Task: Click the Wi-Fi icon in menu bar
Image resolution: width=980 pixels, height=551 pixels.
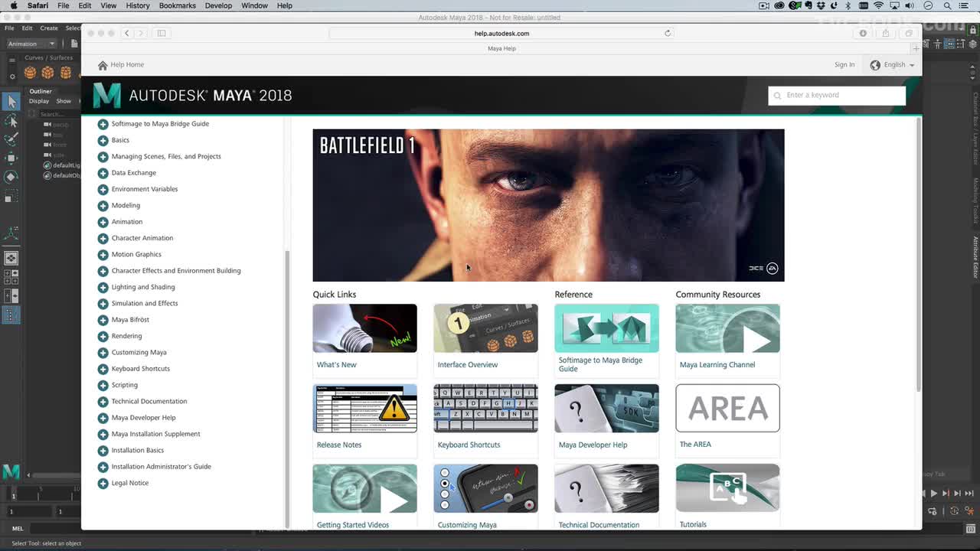Action: (877, 5)
